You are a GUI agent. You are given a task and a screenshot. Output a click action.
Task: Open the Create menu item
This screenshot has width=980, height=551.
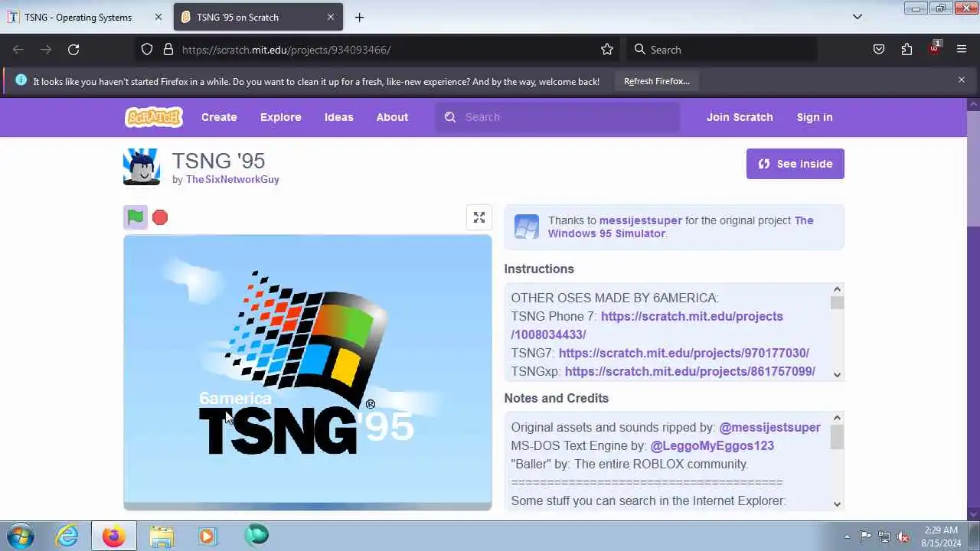[219, 117]
